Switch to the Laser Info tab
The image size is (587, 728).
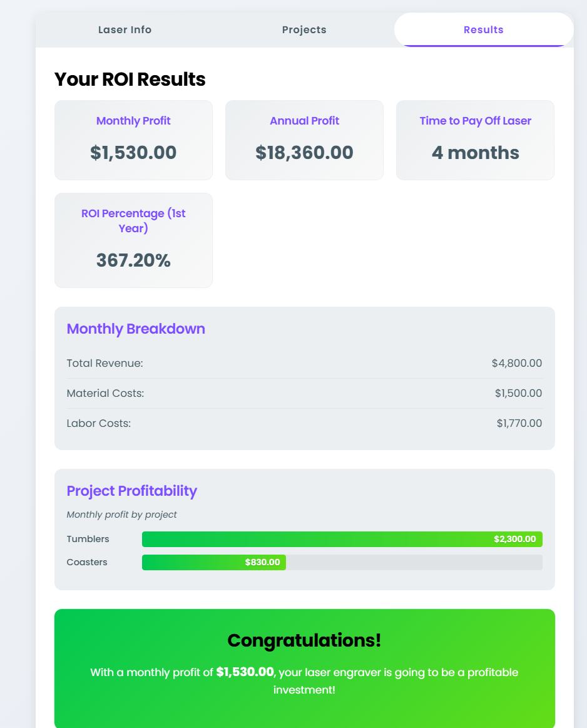point(125,30)
